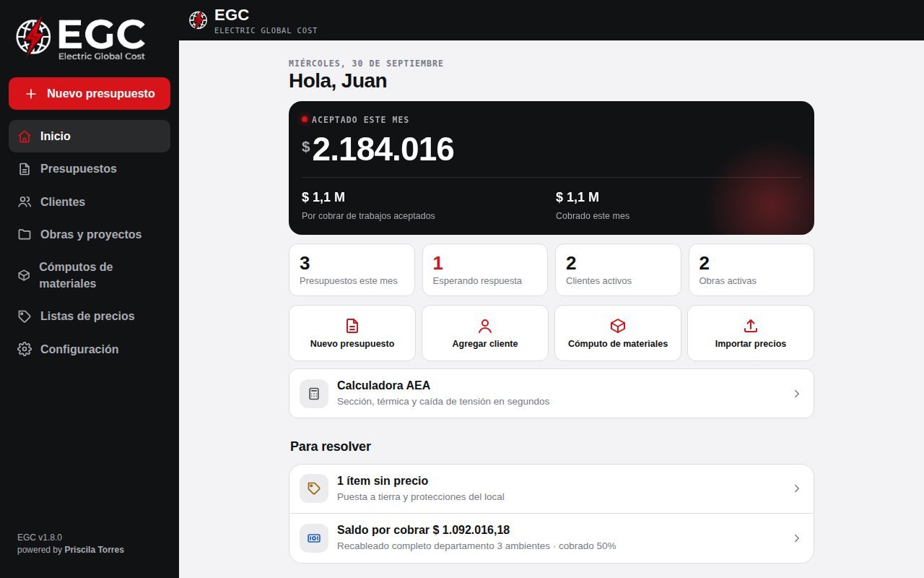Click the red document icon above Nuevo presupuesto card
Viewport: 924px width, 578px height.
point(352,326)
